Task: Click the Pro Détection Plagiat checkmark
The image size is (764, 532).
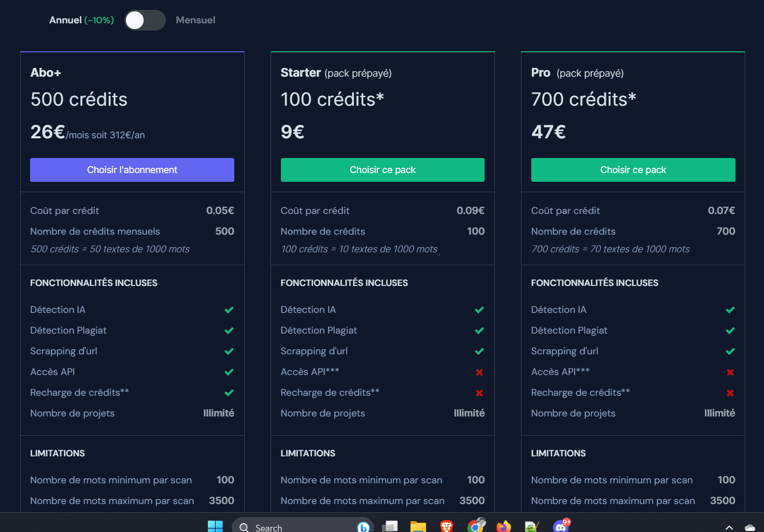Action: 730,330
